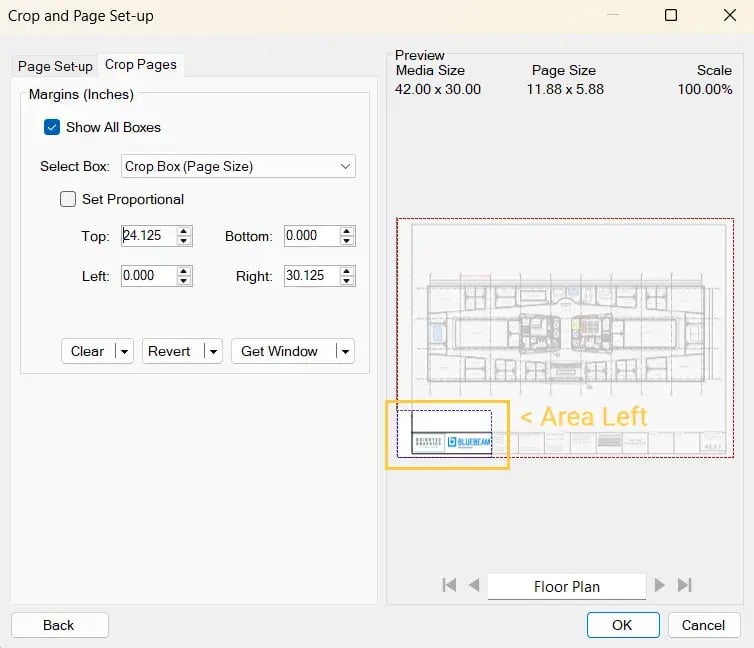Go to last page in preview
The width and height of the screenshot is (754, 648).
point(684,585)
